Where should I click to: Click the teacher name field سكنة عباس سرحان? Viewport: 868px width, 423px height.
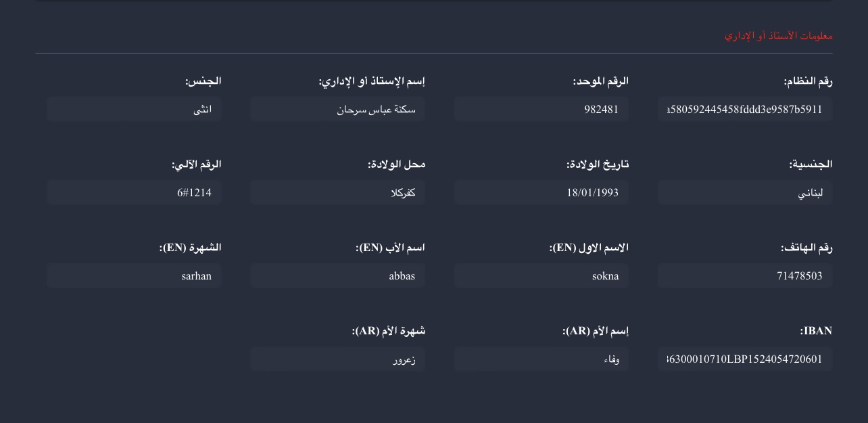click(337, 109)
